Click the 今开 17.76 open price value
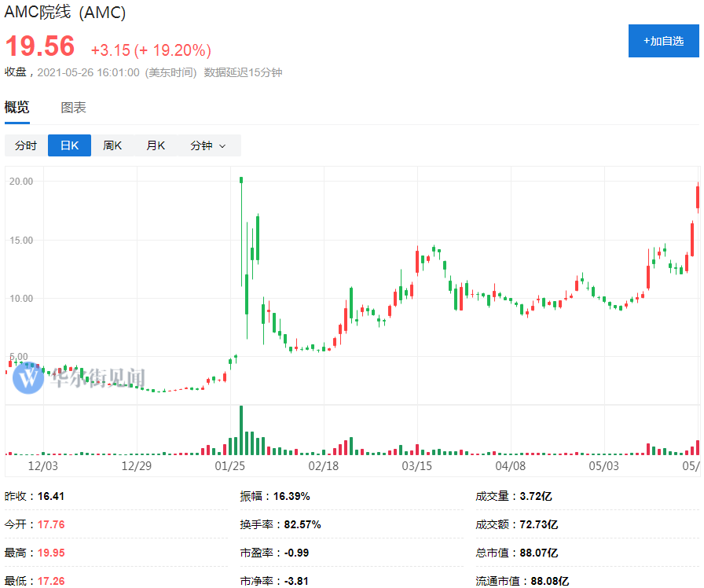Image resolution: width=704 pixels, height=588 pixels. click(x=51, y=524)
